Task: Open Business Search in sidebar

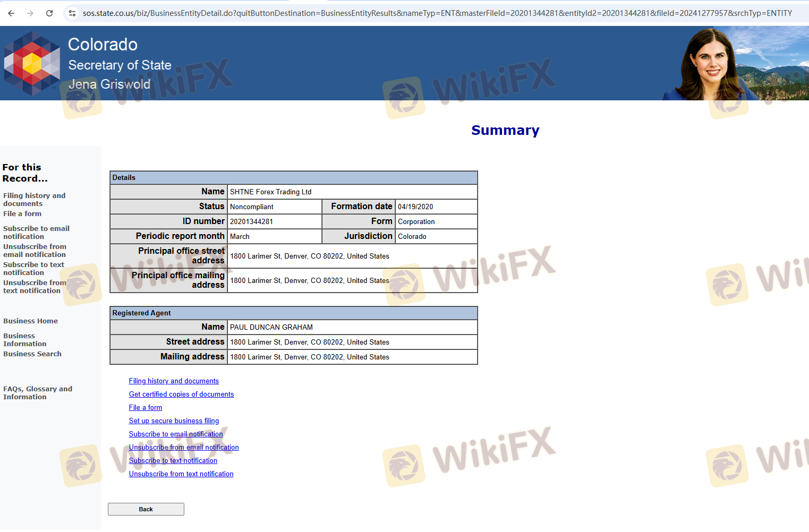Action: [32, 354]
